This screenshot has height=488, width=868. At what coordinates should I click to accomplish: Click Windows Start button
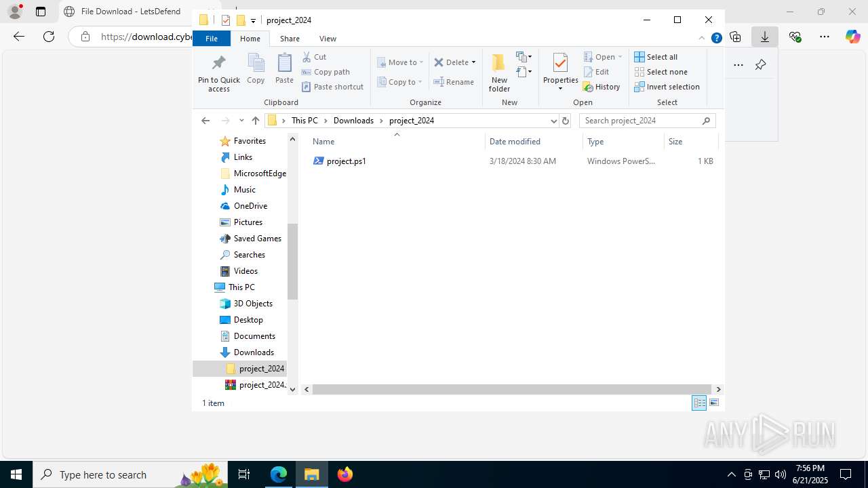tap(16, 474)
